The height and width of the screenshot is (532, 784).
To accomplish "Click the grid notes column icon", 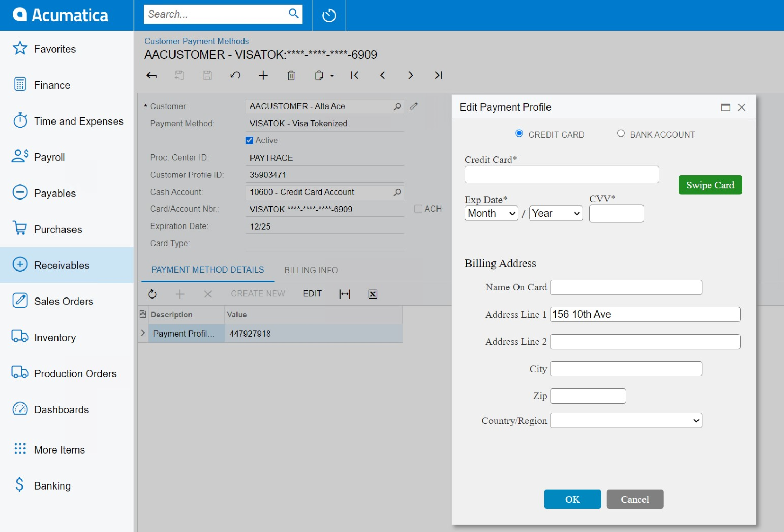I will [x=143, y=314].
